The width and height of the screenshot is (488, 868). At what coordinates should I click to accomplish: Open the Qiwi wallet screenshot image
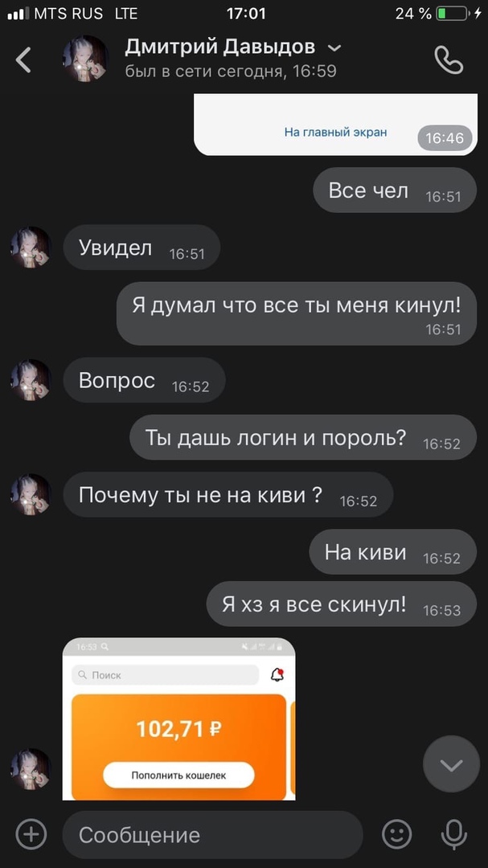tap(179, 719)
